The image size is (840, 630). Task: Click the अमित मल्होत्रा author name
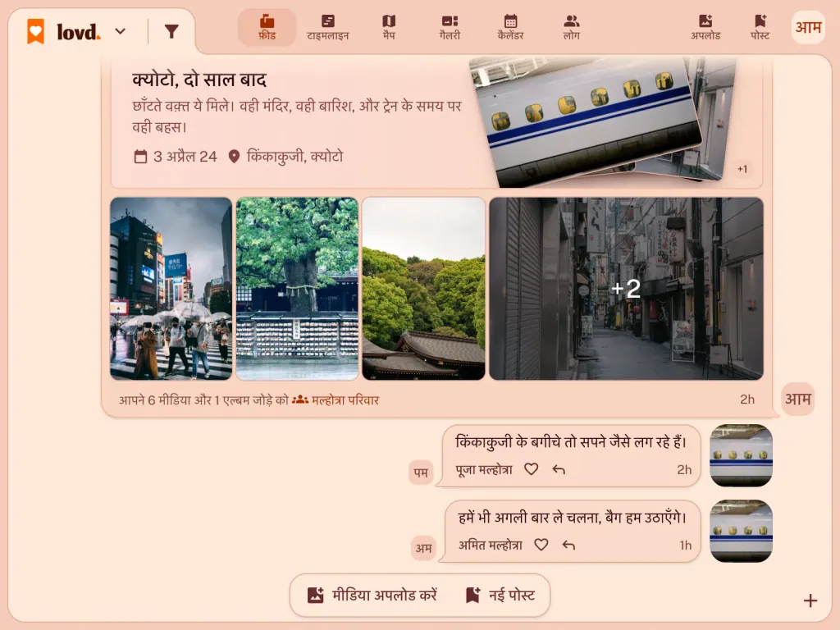point(491,546)
